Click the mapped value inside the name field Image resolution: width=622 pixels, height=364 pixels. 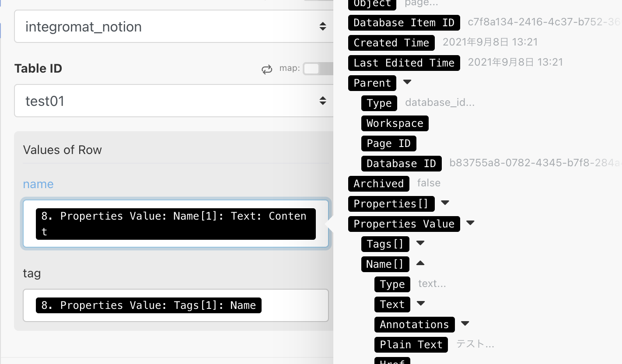tap(175, 224)
